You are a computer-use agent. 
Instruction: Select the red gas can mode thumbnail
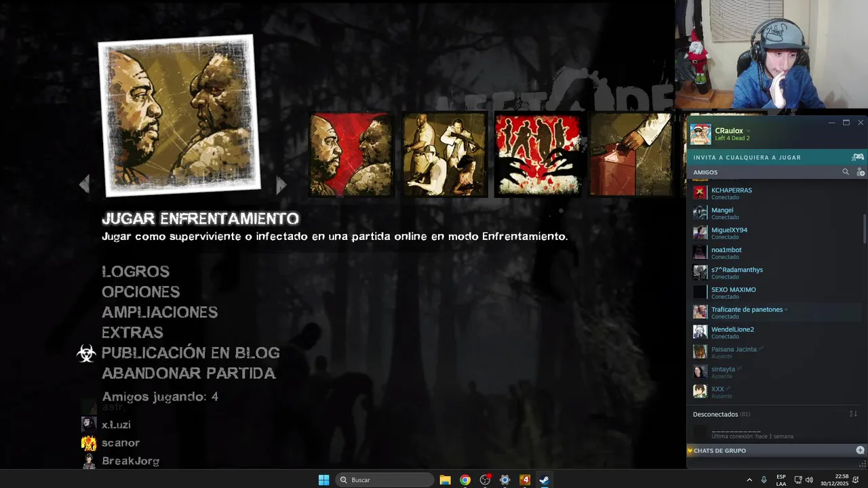point(631,155)
